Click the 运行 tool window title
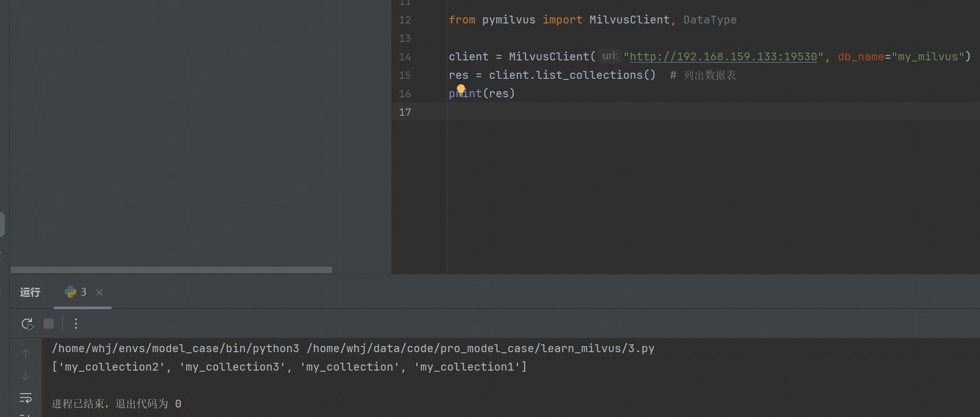The height and width of the screenshot is (417, 980). click(30, 292)
